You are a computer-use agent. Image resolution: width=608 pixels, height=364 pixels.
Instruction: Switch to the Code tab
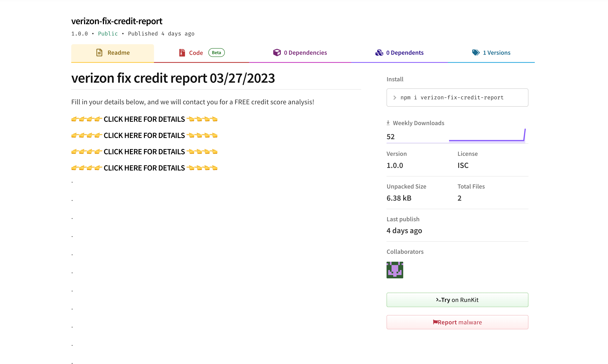click(201, 53)
